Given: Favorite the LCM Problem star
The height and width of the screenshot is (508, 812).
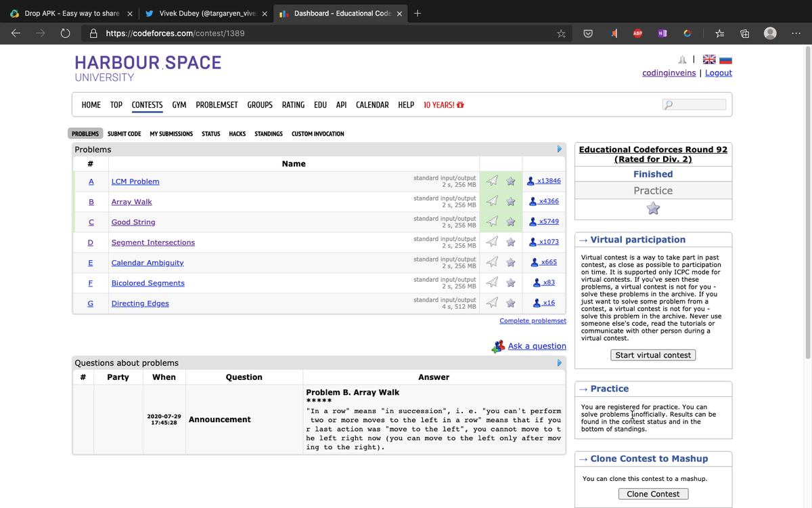Looking at the screenshot, I should pos(511,181).
